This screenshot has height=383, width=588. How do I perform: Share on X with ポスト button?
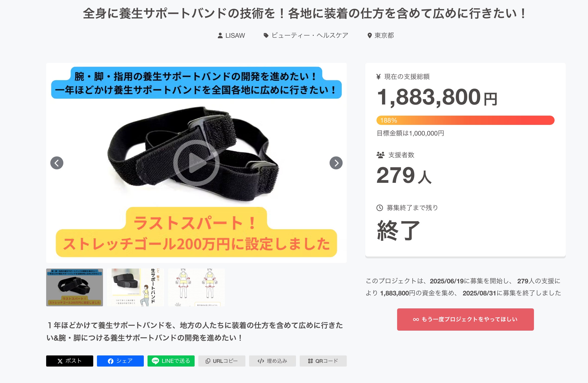tap(70, 361)
